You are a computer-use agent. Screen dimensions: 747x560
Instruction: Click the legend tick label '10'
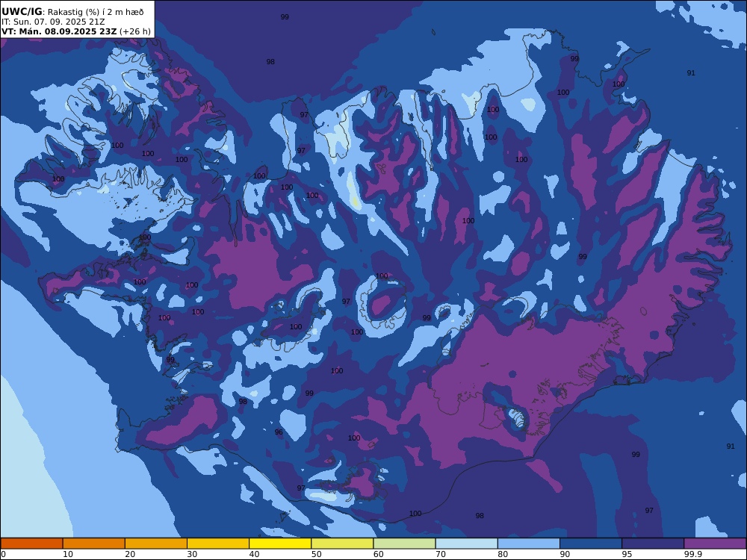(68, 554)
